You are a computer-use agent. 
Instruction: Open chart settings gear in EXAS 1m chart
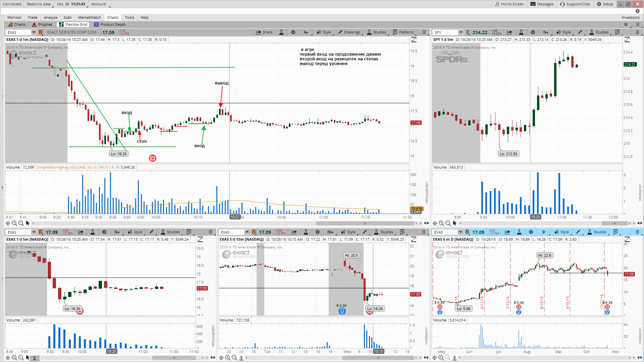tap(293, 32)
